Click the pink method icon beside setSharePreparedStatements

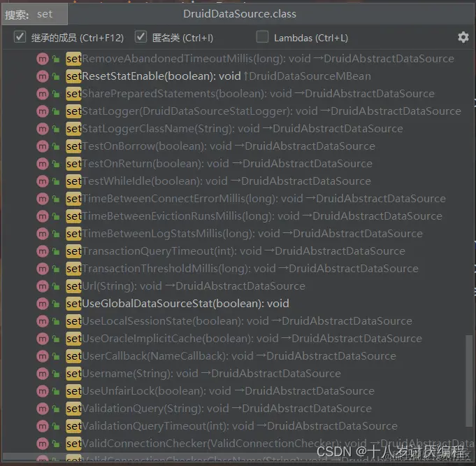pos(43,94)
